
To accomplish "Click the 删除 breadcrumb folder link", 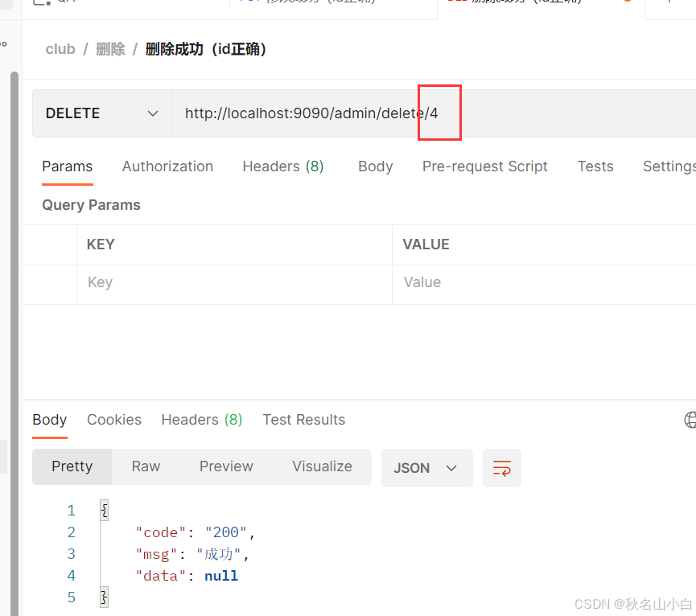I will click(110, 49).
